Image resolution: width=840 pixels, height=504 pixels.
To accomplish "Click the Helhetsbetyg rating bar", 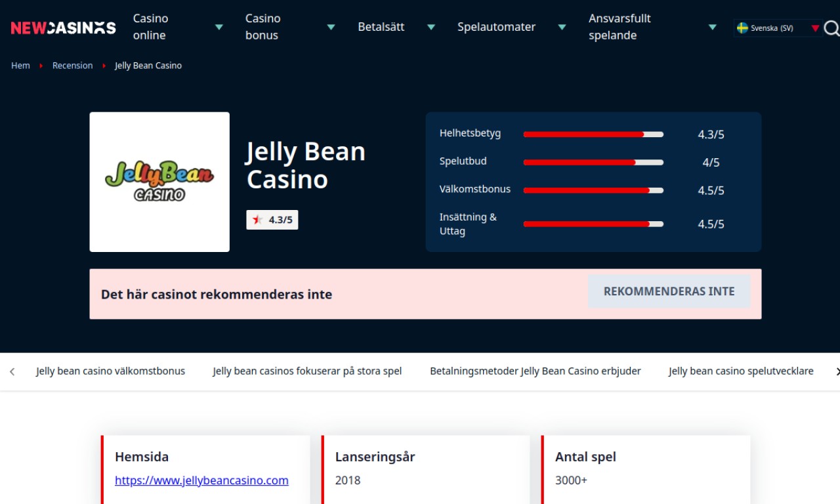I will click(x=593, y=135).
